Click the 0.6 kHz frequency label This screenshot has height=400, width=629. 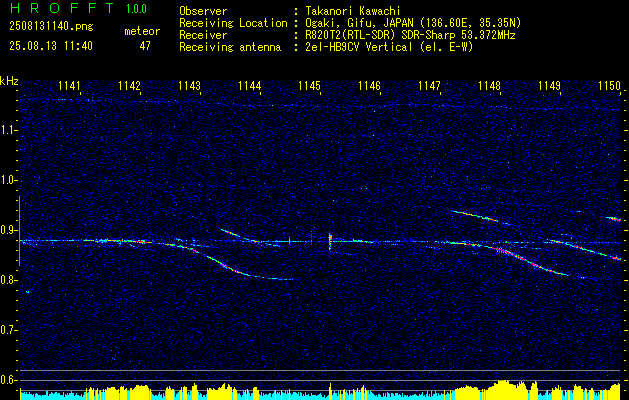coord(7,380)
